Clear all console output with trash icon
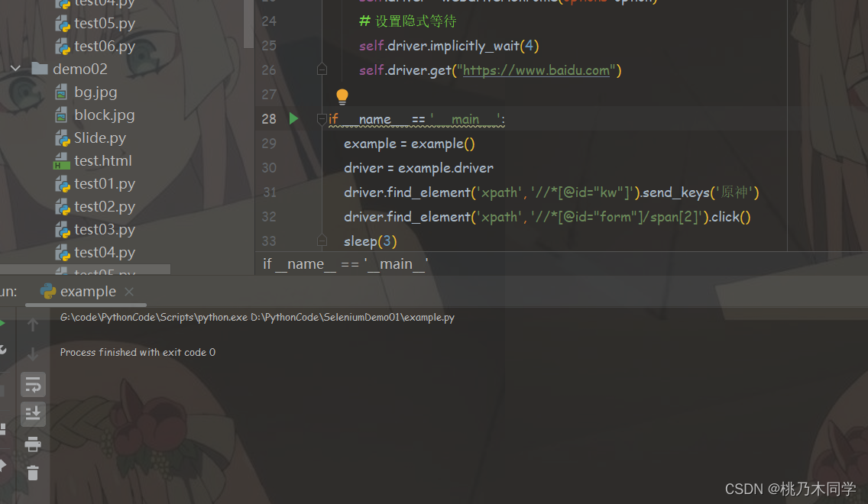868x504 pixels. 33,473
